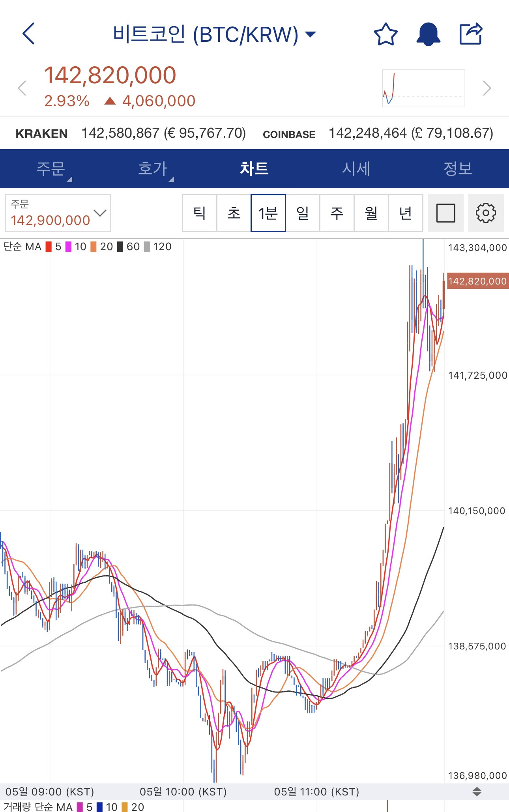Switch to the 주문 tab
The image size is (509, 812).
pyautogui.click(x=51, y=169)
